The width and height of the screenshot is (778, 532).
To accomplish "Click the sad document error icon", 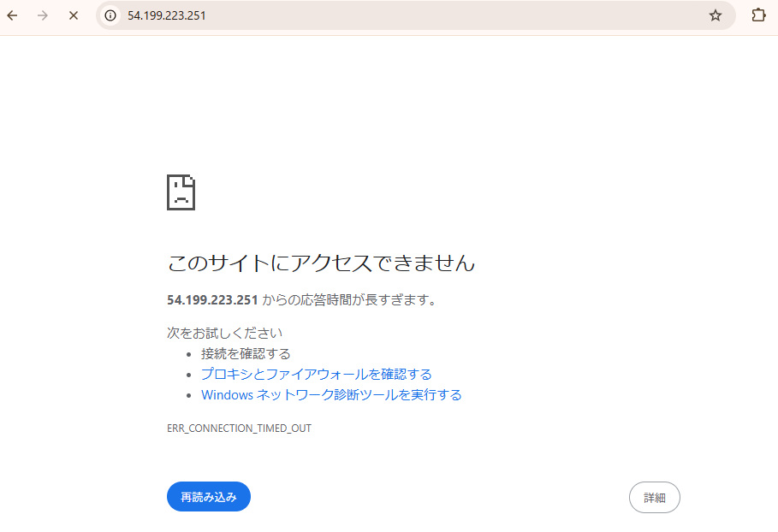I will (x=181, y=192).
